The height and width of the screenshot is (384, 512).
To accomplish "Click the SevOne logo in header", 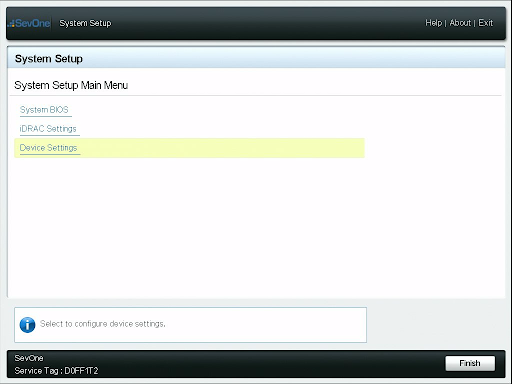I will pyautogui.click(x=30, y=23).
